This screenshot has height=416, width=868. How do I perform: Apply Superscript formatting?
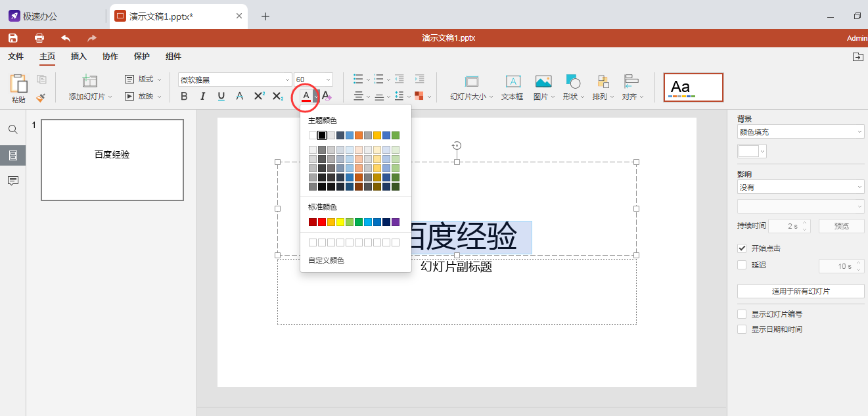[x=259, y=97]
